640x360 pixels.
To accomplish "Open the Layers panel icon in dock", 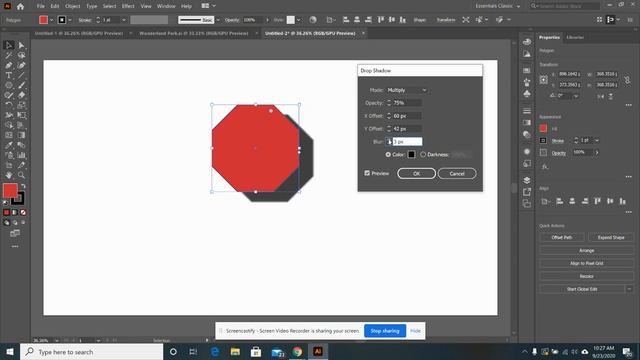I will (527, 180).
